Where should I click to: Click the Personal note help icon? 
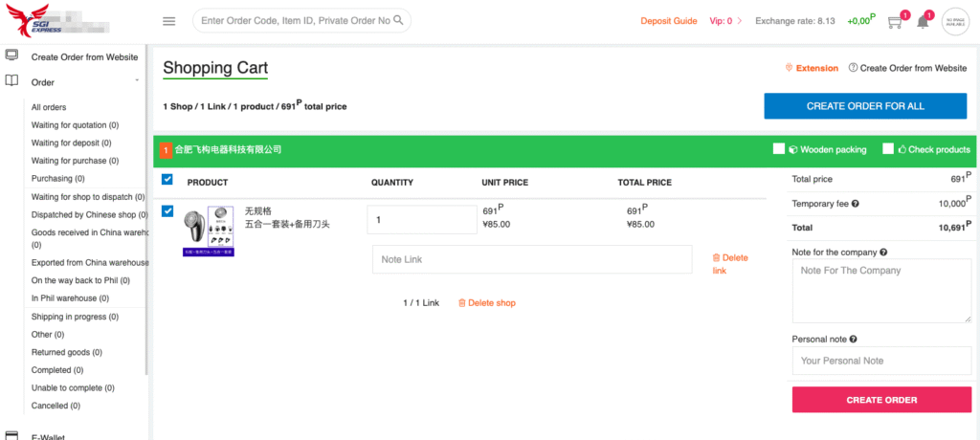click(853, 340)
